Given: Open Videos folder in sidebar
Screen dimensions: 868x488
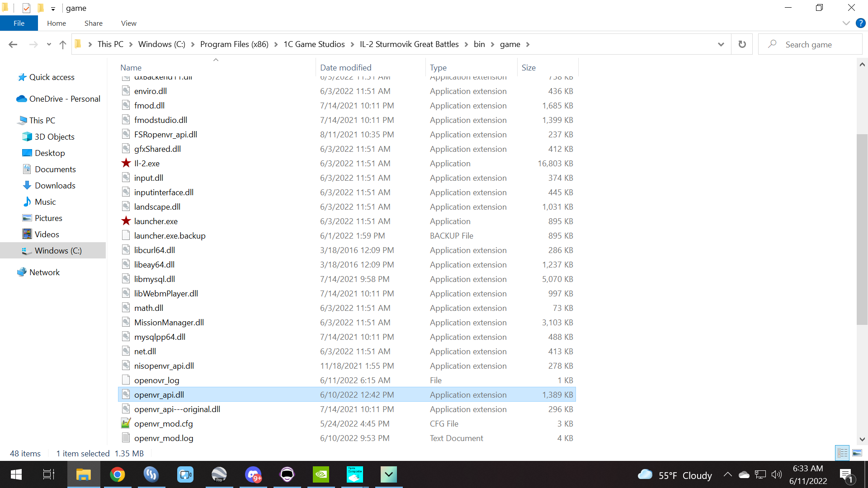Looking at the screenshot, I should [47, 235].
